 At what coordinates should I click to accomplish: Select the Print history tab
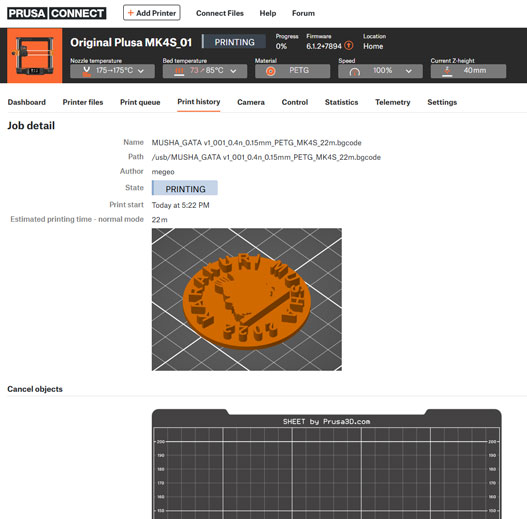point(199,102)
